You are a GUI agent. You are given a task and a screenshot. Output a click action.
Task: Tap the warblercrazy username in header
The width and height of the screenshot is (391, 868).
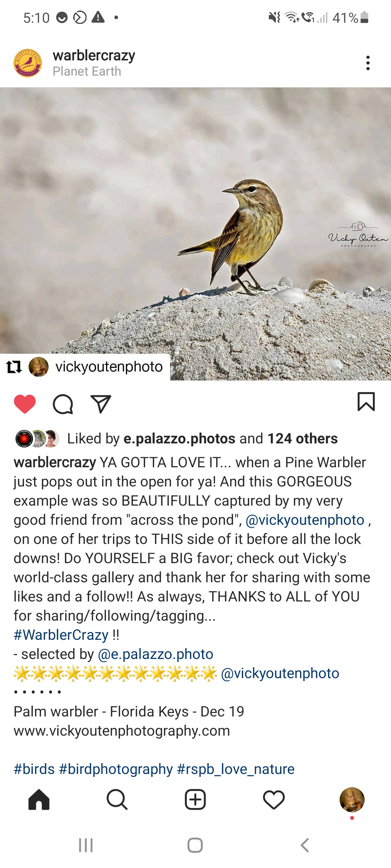pyautogui.click(x=94, y=55)
